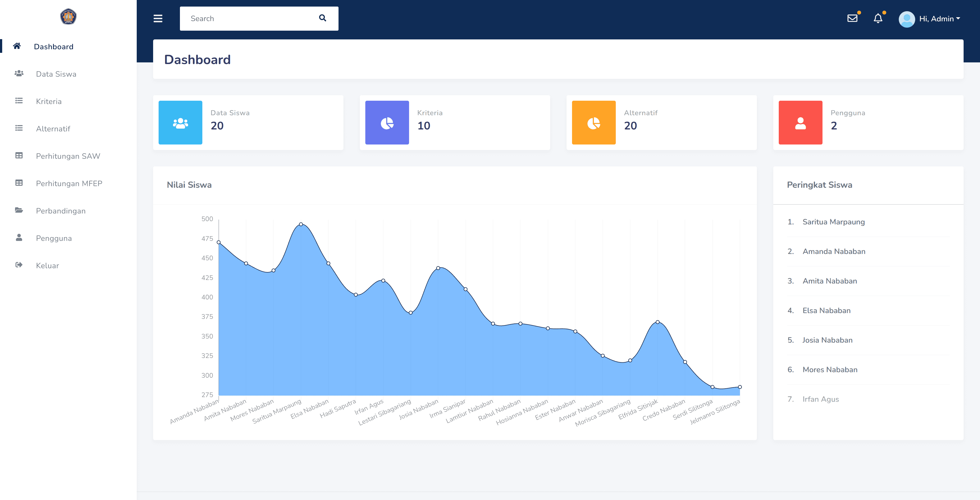
Task: Click the purple pie icon on Kriteria card
Action: point(387,122)
